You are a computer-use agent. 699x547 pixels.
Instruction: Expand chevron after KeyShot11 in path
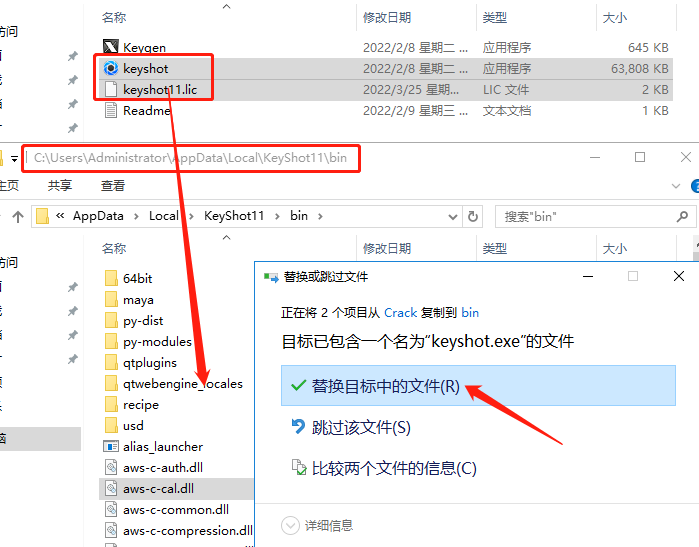[x=277, y=217]
